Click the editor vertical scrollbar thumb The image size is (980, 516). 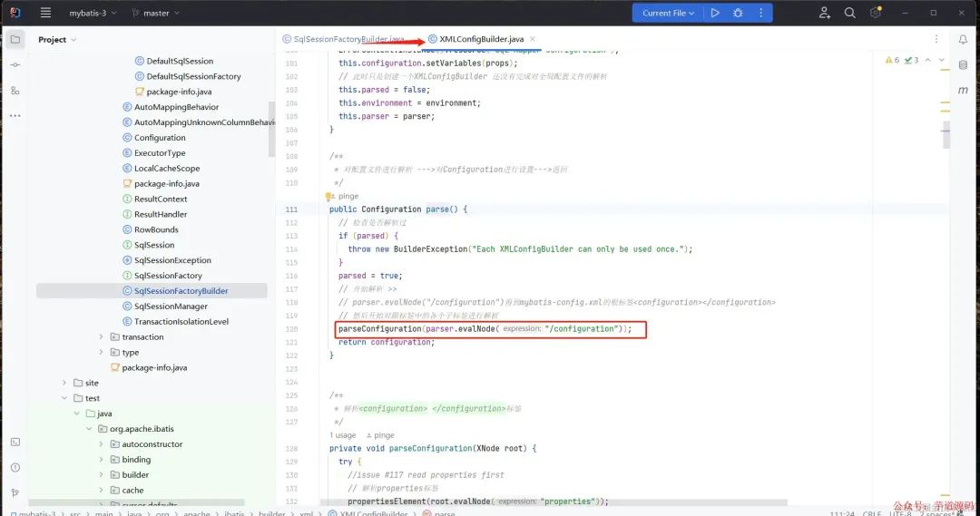click(x=946, y=134)
